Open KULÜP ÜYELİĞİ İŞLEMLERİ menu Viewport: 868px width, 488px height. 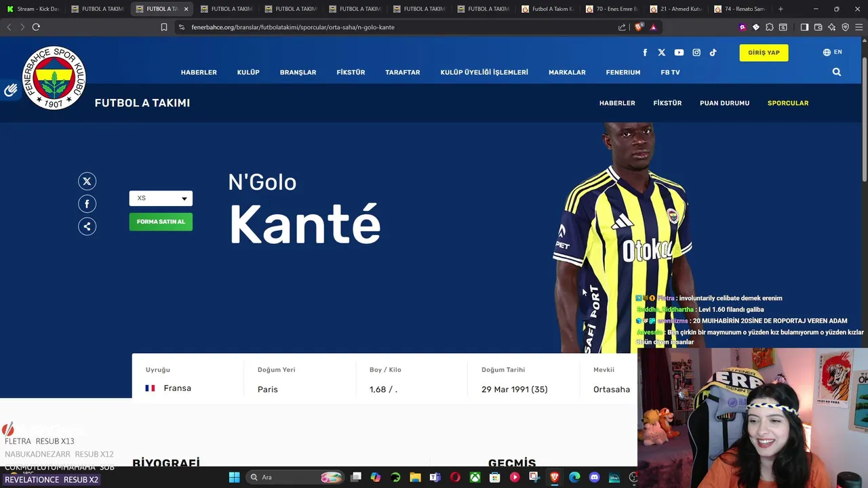point(484,73)
